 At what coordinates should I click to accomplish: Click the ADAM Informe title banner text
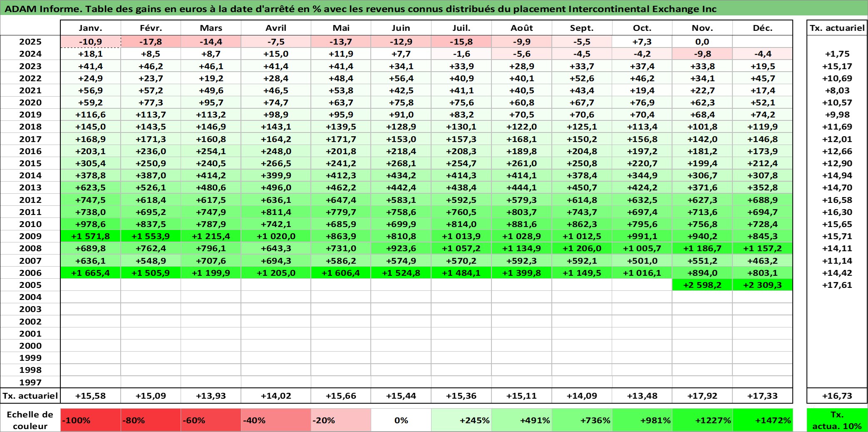point(360,9)
